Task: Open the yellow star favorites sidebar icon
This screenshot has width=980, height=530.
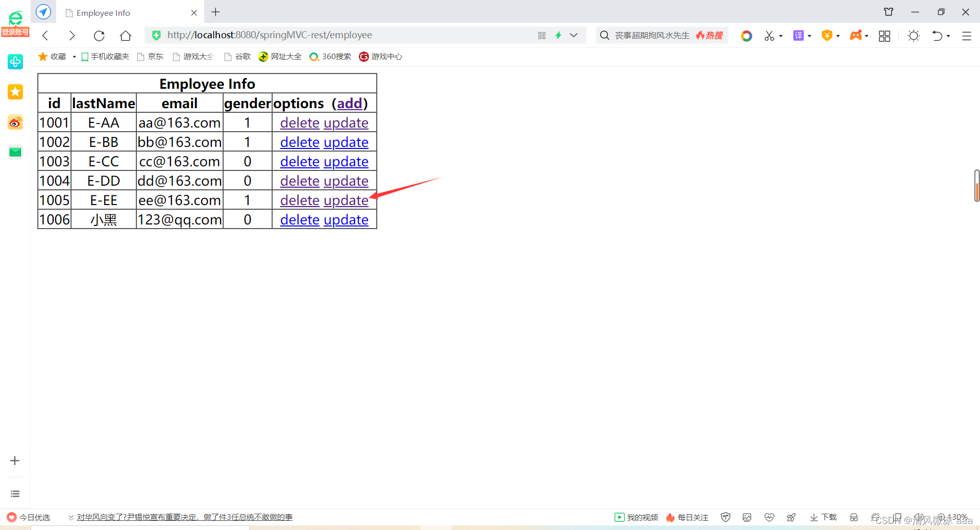Action: pos(15,92)
